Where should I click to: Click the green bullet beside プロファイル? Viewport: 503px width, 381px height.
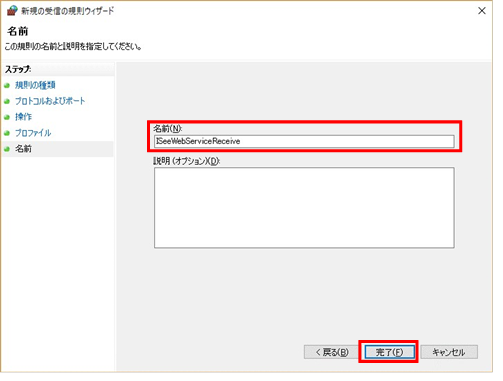[7, 133]
